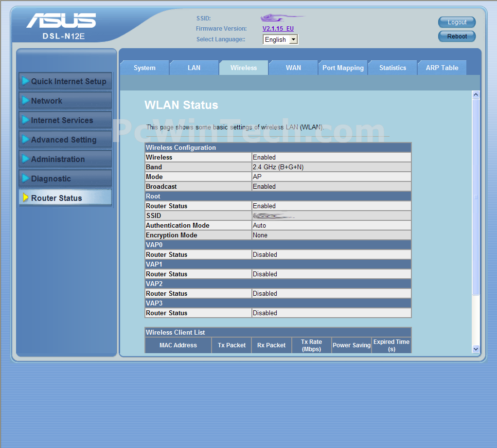This screenshot has height=448, width=497.
Task: Open the ARP Table tab
Action: point(442,68)
